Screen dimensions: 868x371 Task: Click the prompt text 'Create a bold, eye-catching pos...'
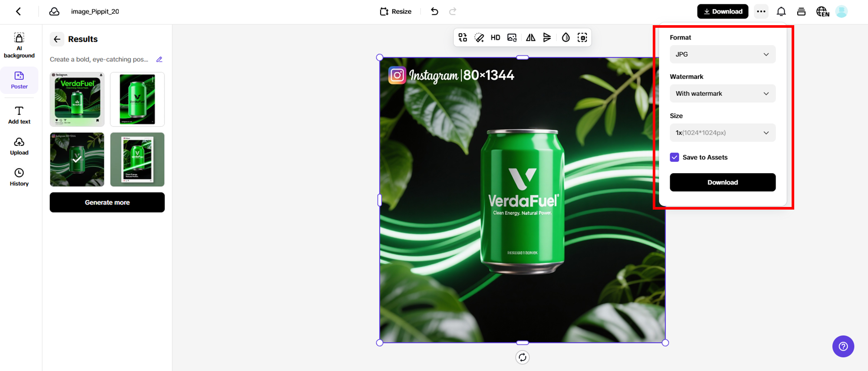pyautogui.click(x=99, y=59)
